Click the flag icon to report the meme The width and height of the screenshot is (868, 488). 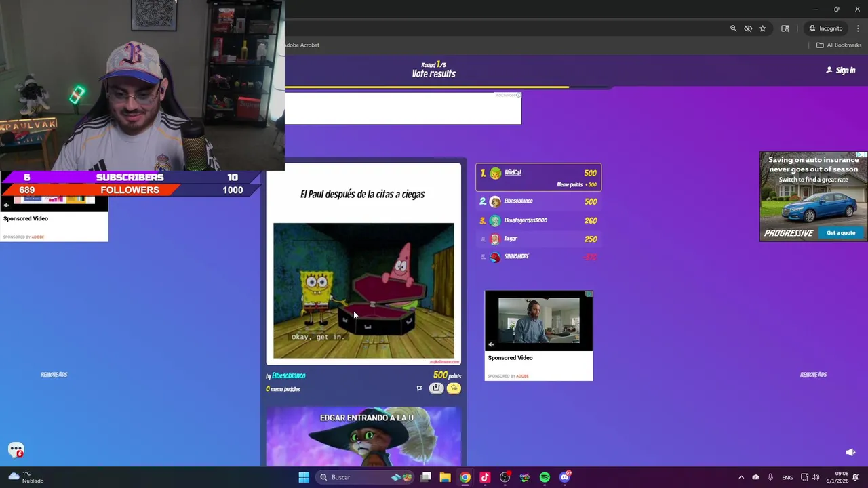419,388
